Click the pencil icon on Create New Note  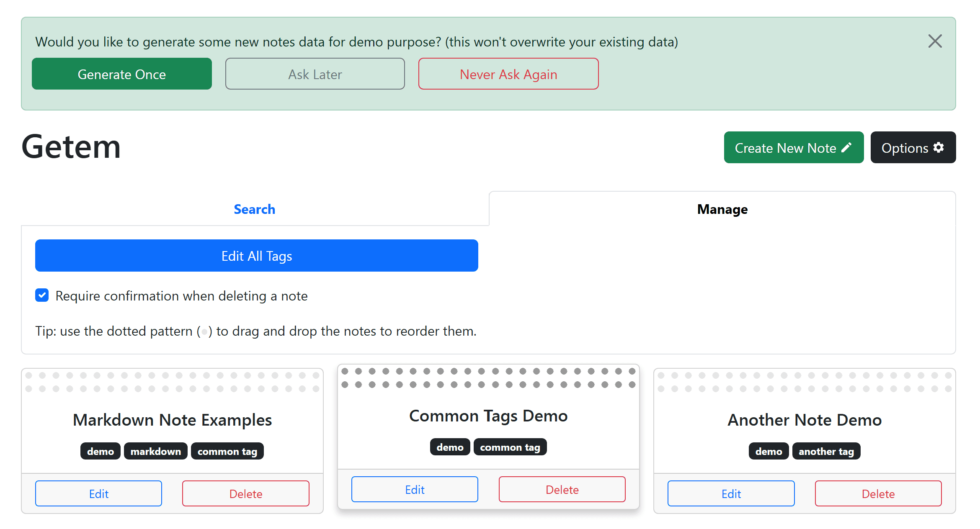tap(847, 147)
